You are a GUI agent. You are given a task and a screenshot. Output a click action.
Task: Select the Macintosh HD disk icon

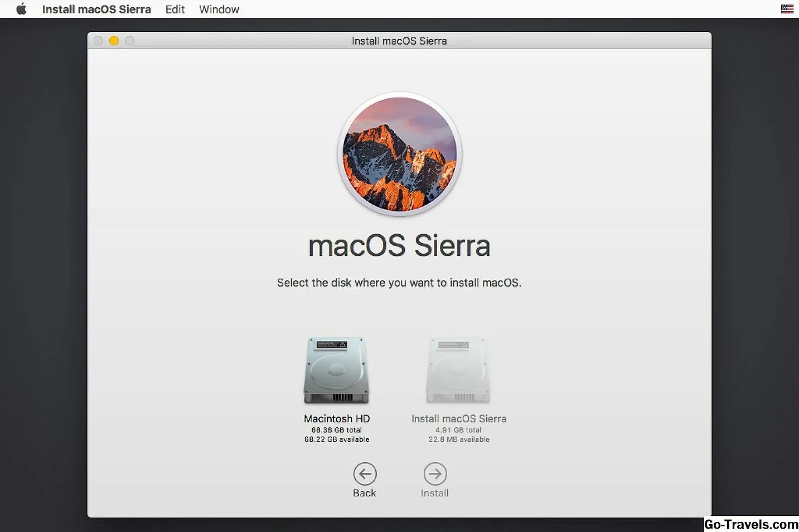pos(336,370)
